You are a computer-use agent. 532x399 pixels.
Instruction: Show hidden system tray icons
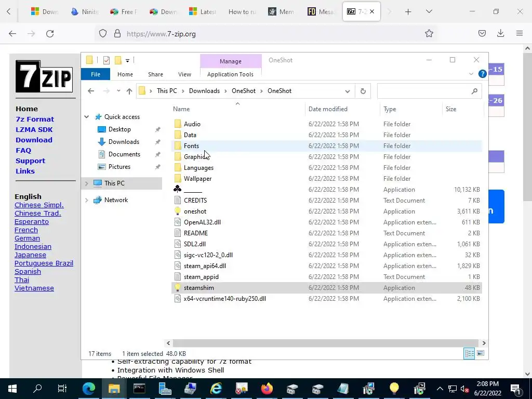coord(440,389)
